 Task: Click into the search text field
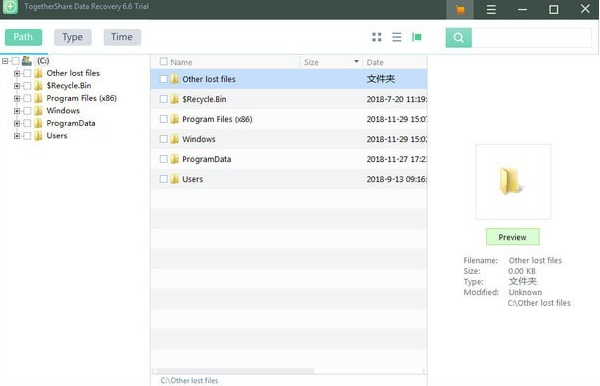532,37
